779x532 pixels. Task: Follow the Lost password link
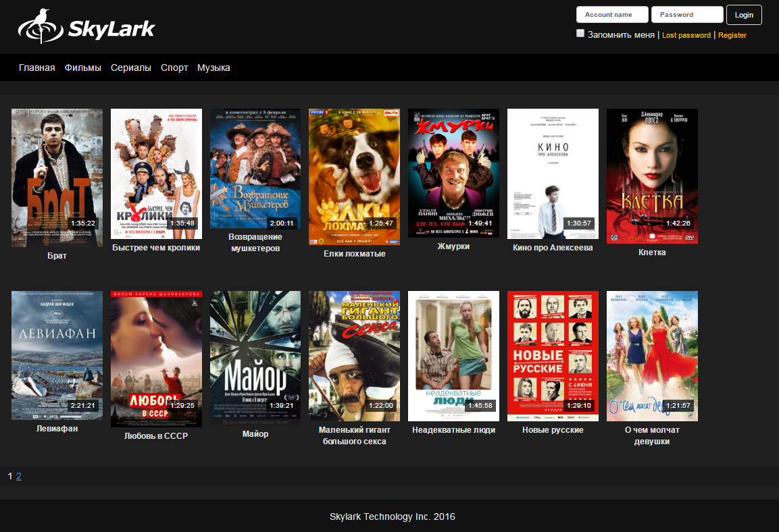point(686,35)
